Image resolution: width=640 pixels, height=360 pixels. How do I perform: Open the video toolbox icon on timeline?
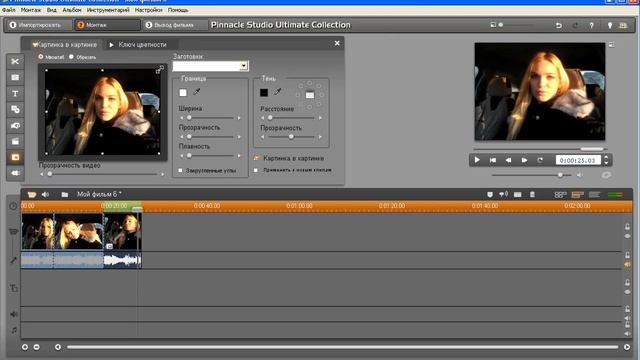tap(31, 194)
